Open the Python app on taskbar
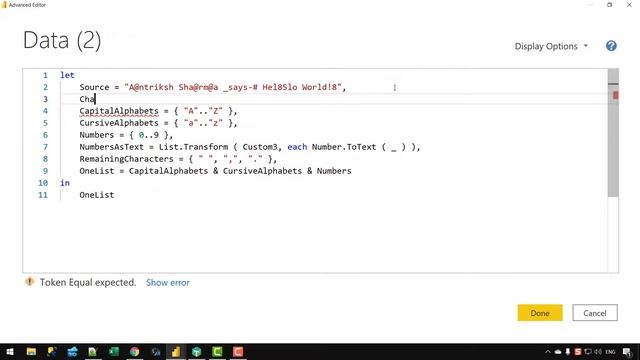Image resolution: width=640 pixels, height=360 pixels. pyautogui.click(x=52, y=351)
